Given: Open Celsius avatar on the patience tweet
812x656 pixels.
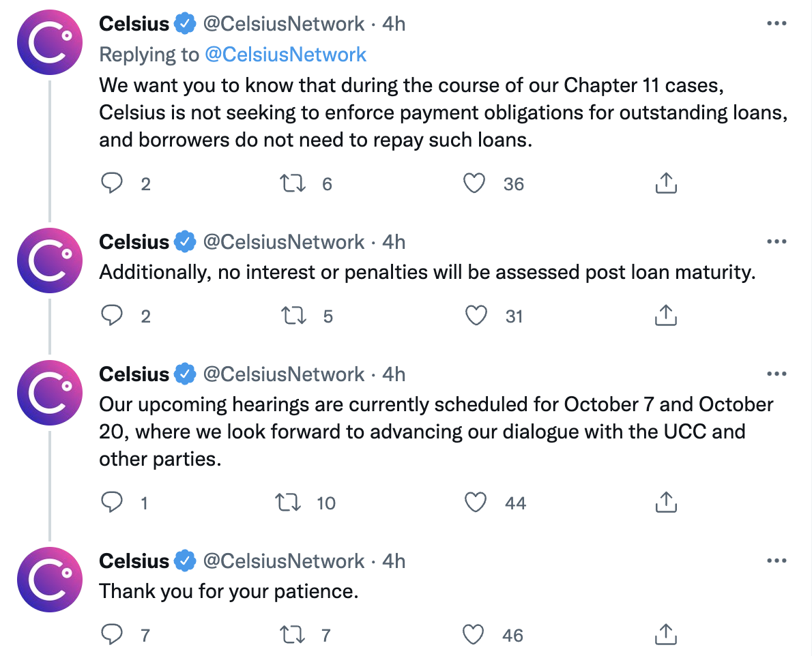Looking at the screenshot, I should pos(50,580).
